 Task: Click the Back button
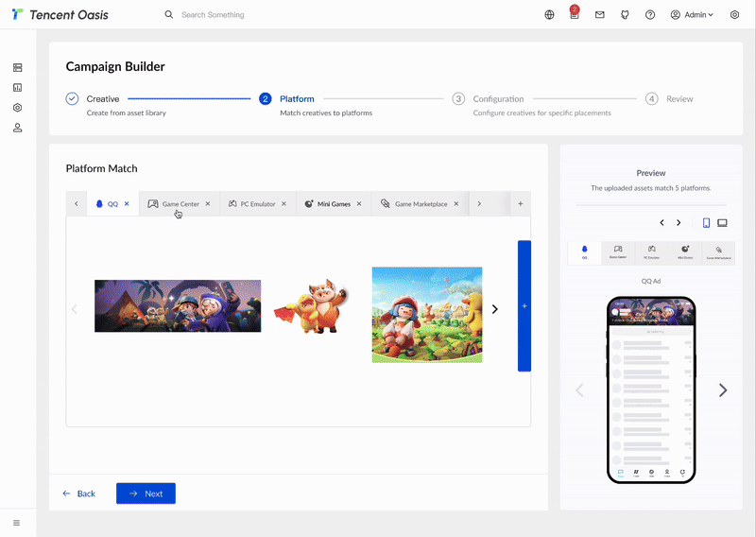[79, 494]
